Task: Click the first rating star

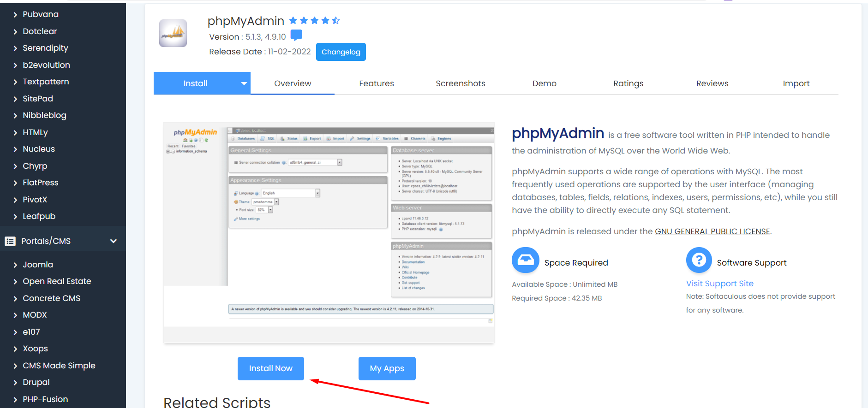Action: (293, 20)
